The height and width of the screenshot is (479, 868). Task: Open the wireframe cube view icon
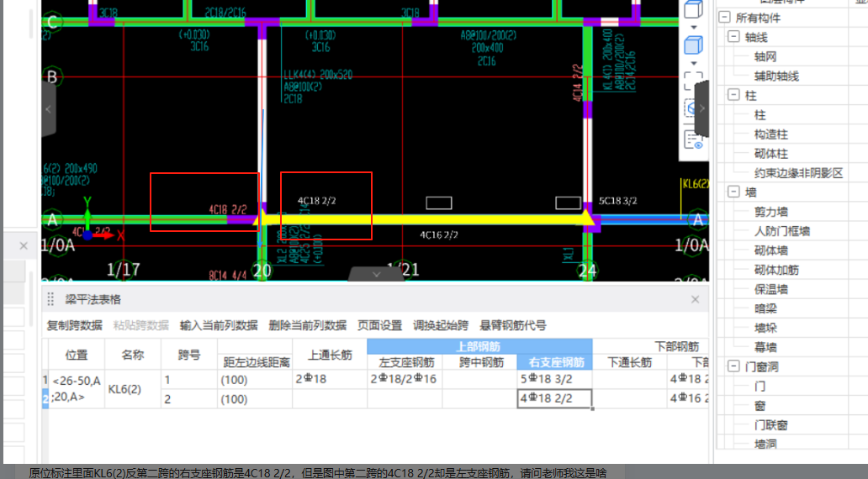click(693, 9)
